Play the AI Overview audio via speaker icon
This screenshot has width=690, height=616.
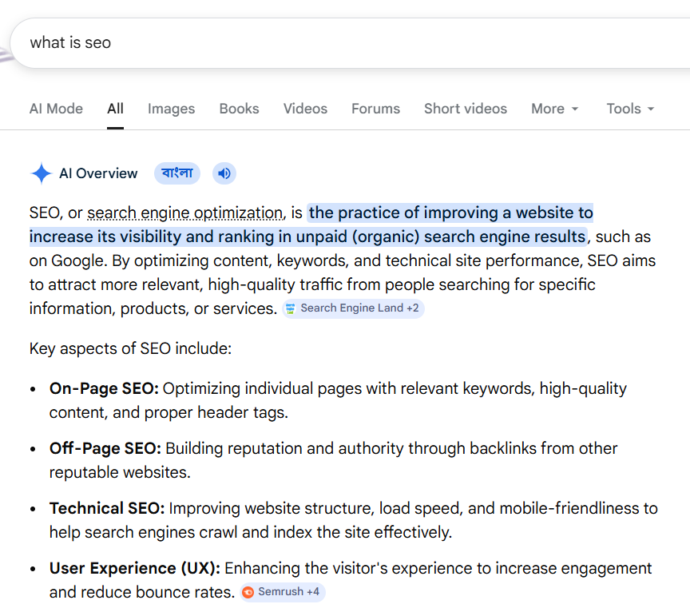point(224,173)
